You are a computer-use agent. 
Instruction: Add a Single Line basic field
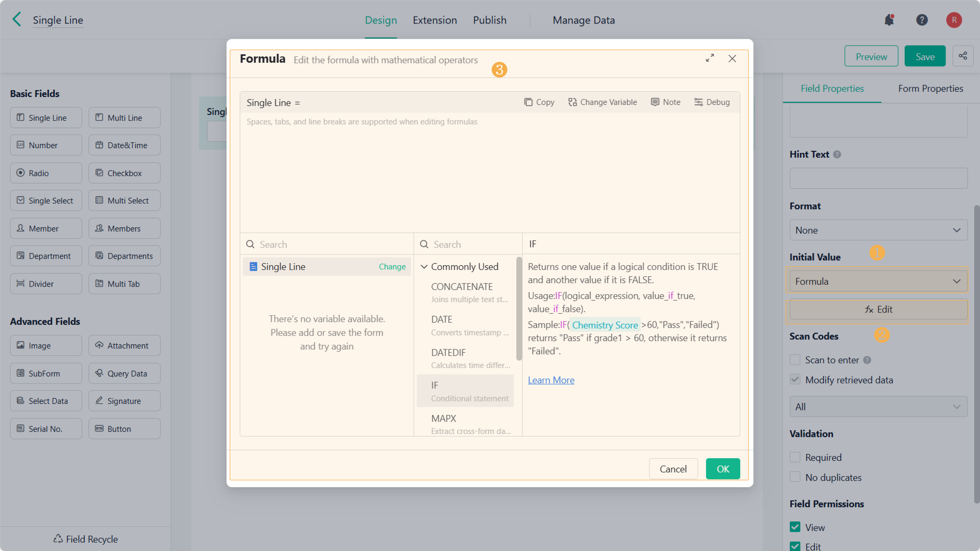(x=46, y=118)
